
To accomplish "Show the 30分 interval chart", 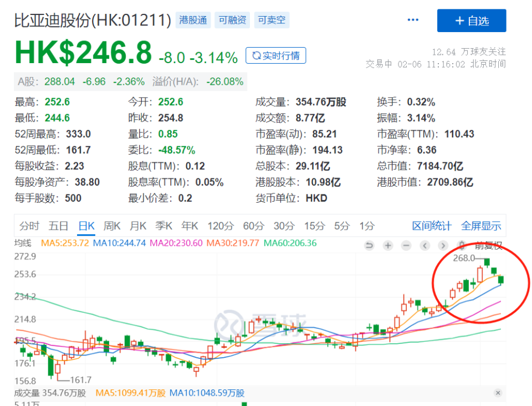I will click(284, 226).
